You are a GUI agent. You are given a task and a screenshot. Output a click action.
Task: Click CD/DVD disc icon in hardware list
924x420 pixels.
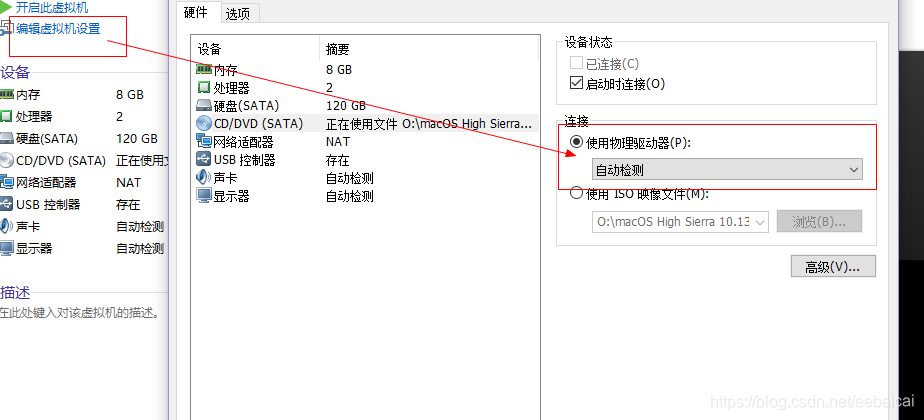[204, 123]
